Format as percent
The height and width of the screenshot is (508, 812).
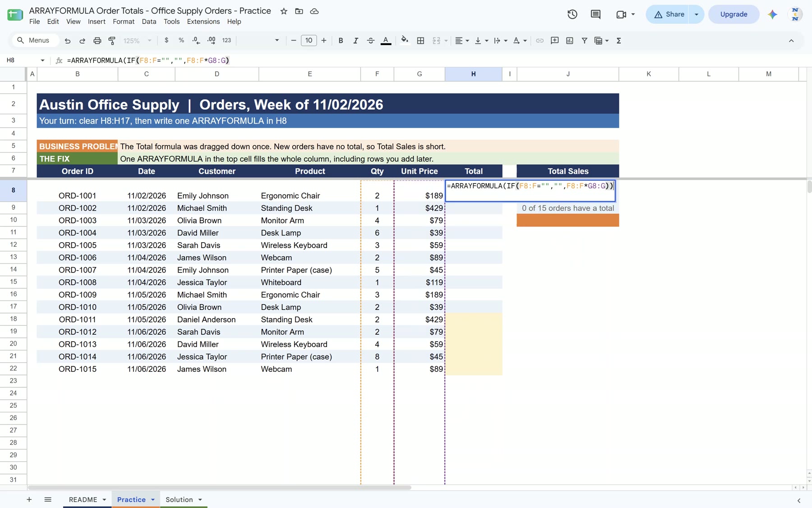point(181,41)
